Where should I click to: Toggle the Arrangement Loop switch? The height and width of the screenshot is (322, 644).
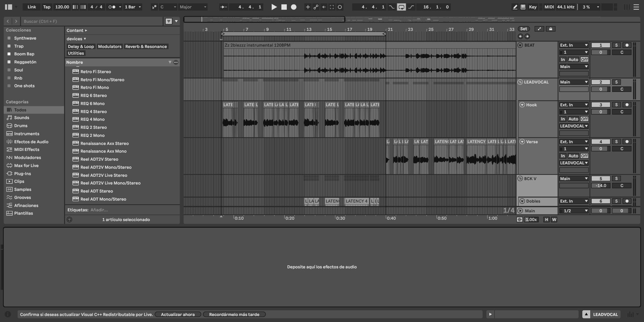[401, 7]
